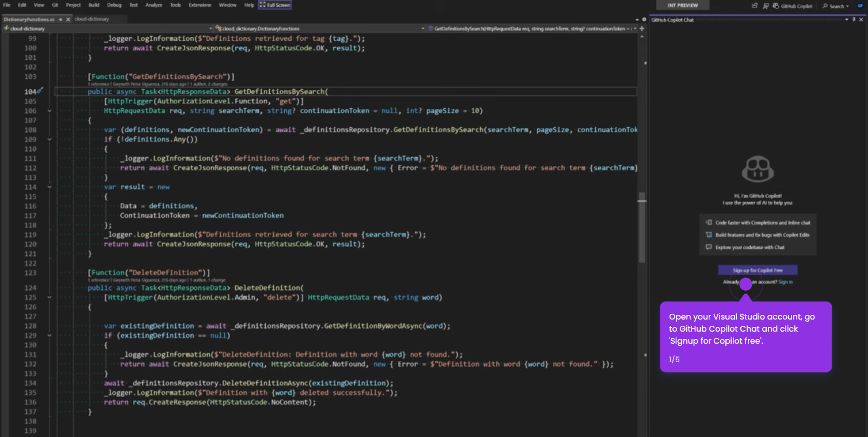Switch to the DictionaryFunctions.cs tab
Screen dimensions: 868x437
29,19
